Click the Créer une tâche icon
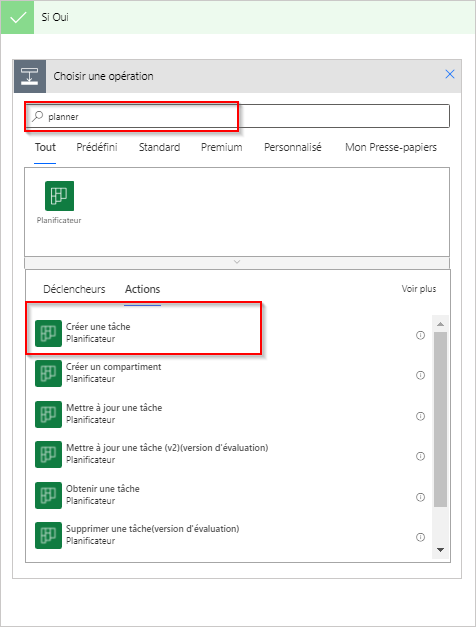 click(48, 333)
